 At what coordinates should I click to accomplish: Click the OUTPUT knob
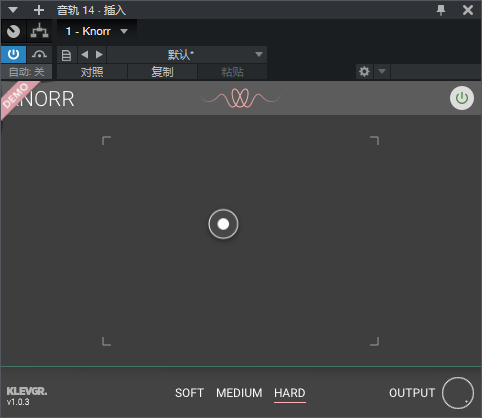pos(458,393)
